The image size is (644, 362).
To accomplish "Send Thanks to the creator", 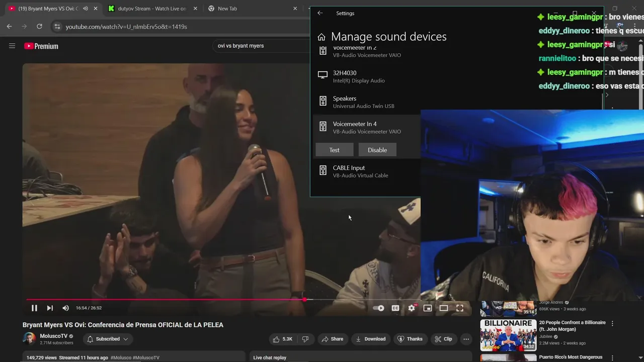I will [410, 339].
